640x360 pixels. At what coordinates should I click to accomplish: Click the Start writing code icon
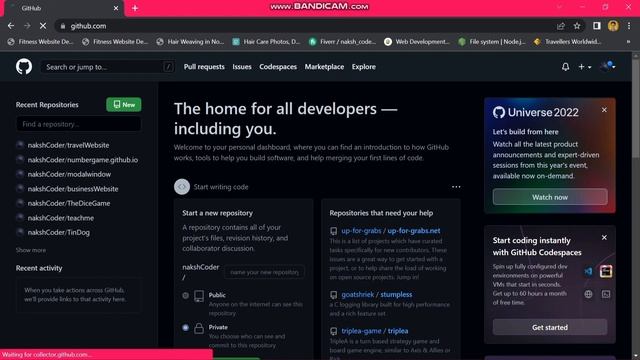tap(182, 187)
